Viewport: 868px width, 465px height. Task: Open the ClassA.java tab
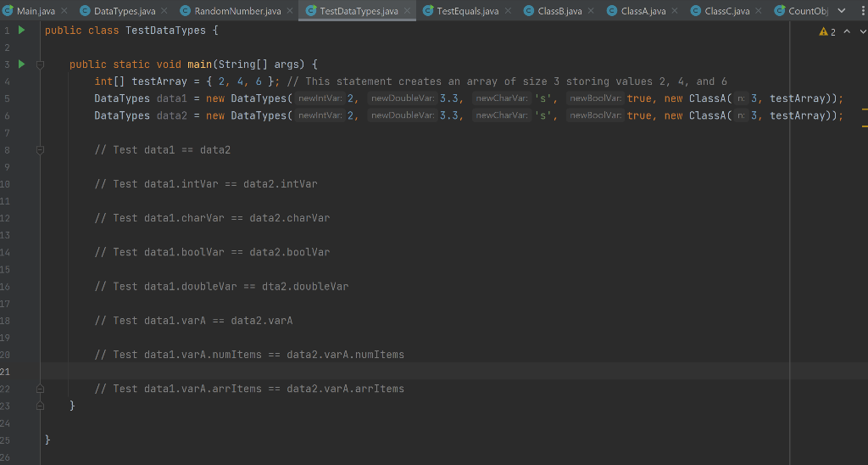tap(643, 10)
